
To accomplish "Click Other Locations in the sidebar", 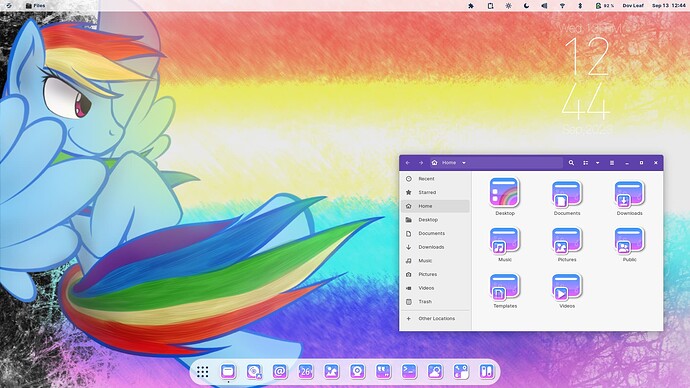I will click(435, 318).
